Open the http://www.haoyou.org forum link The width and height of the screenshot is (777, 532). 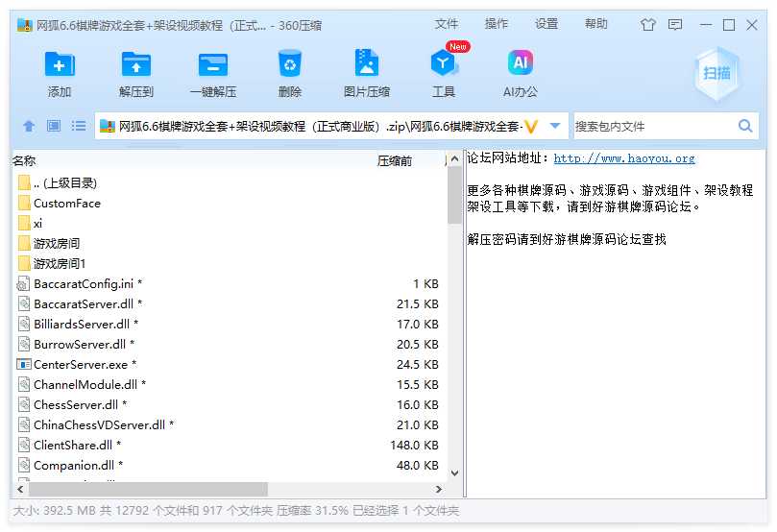tap(624, 158)
